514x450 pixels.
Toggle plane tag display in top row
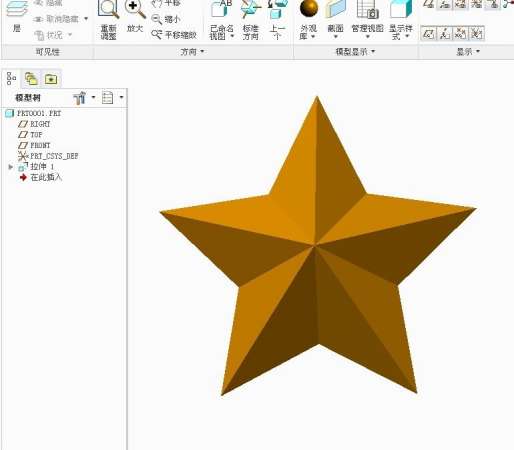pyautogui.click(x=428, y=4)
